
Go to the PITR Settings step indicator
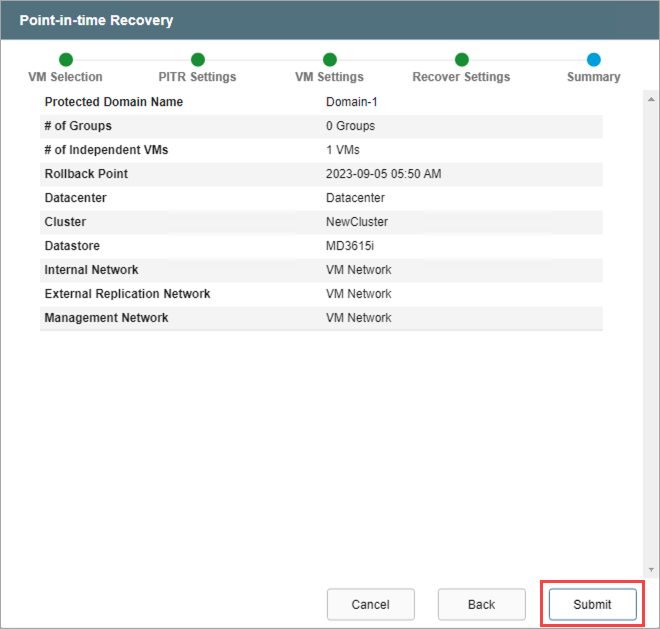(x=198, y=60)
